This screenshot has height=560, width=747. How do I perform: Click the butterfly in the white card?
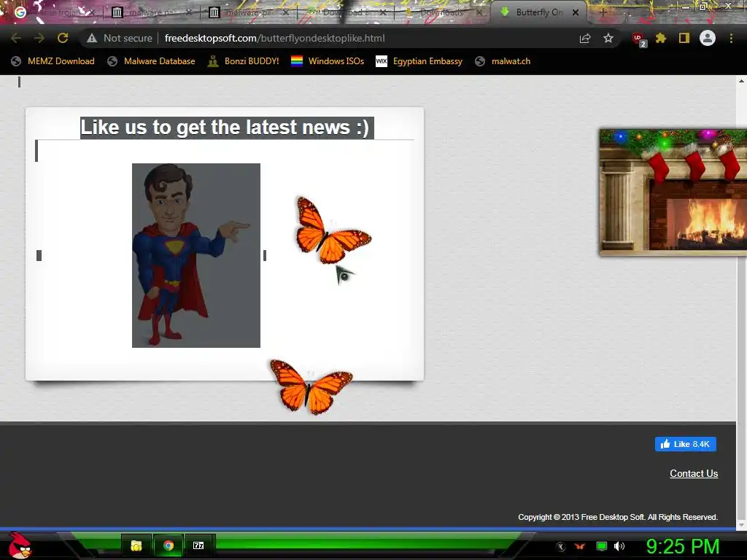(x=333, y=230)
